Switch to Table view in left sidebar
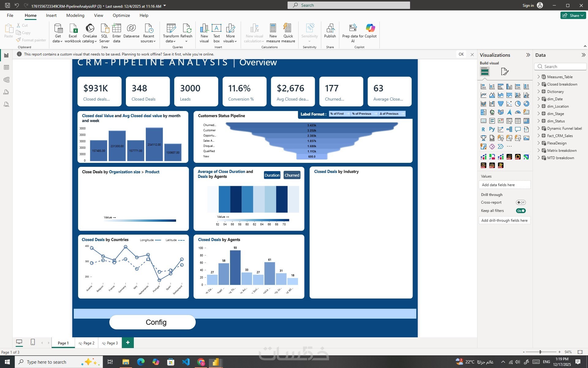The width and height of the screenshot is (588, 368). [6, 67]
